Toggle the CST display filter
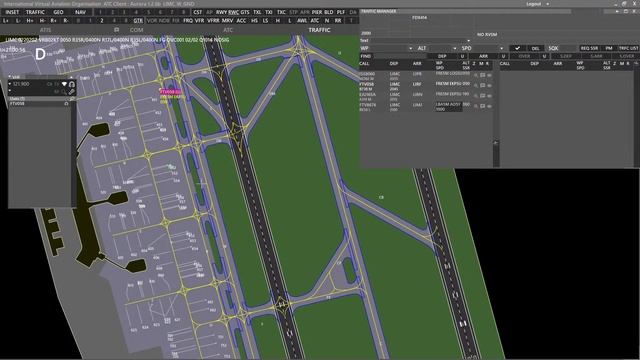Viewport: 640px width, 360px height. pos(198,12)
